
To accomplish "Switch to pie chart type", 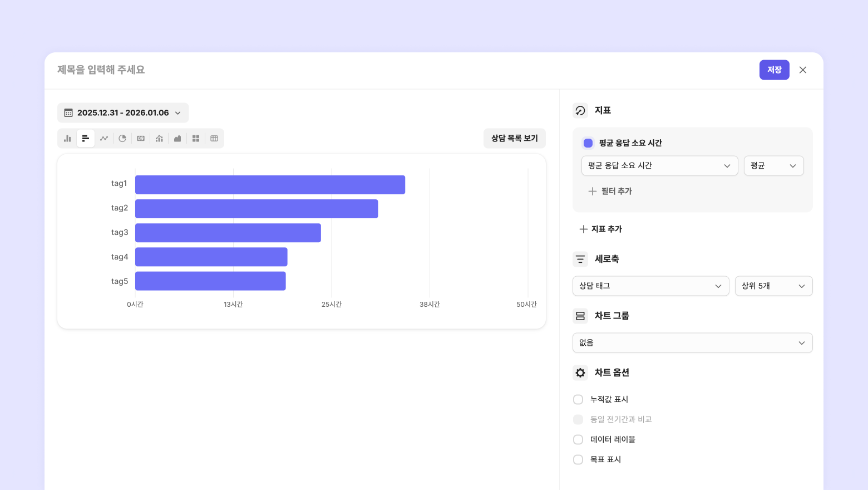I will [x=122, y=139].
